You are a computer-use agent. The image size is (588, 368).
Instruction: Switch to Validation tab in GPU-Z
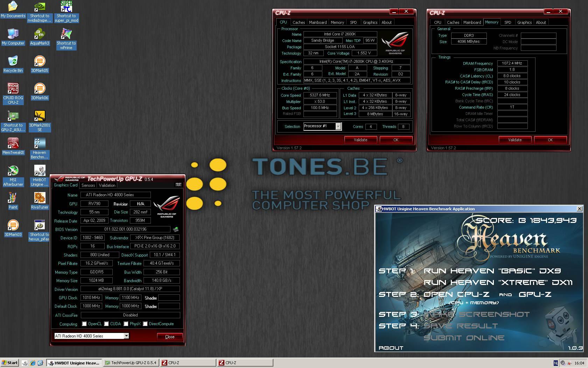point(107,185)
